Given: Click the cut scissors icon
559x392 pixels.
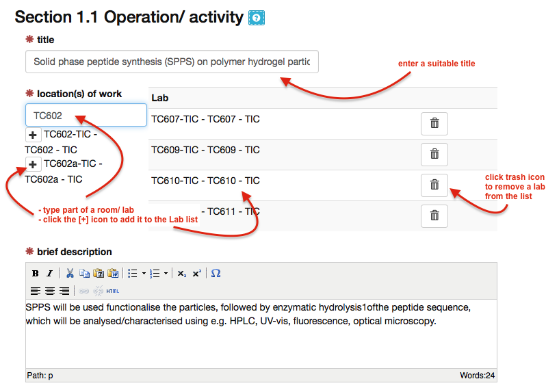Looking at the screenshot, I should (70, 274).
